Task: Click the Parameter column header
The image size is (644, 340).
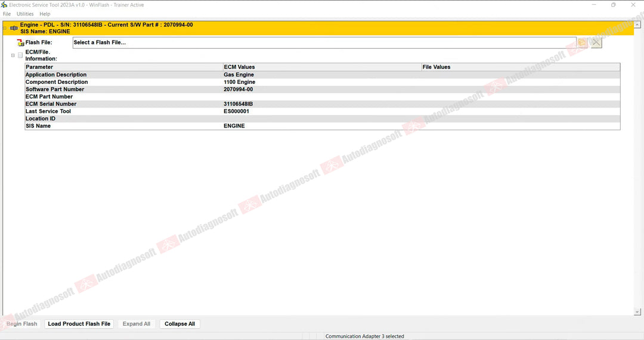Action: tap(123, 67)
